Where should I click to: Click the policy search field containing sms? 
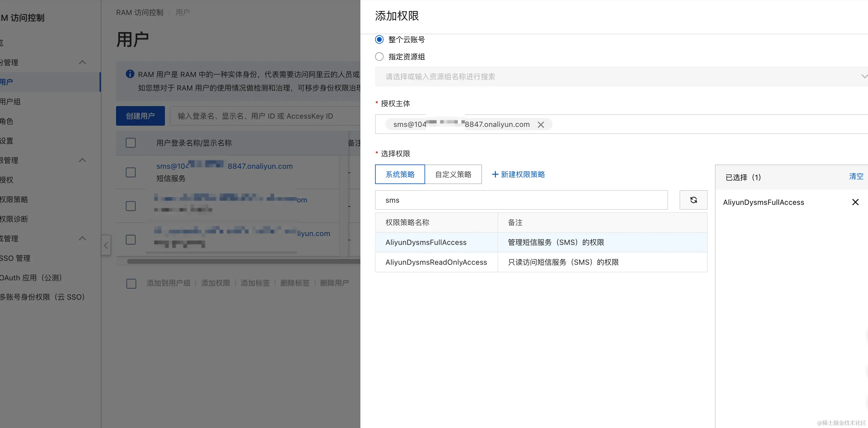pyautogui.click(x=521, y=200)
